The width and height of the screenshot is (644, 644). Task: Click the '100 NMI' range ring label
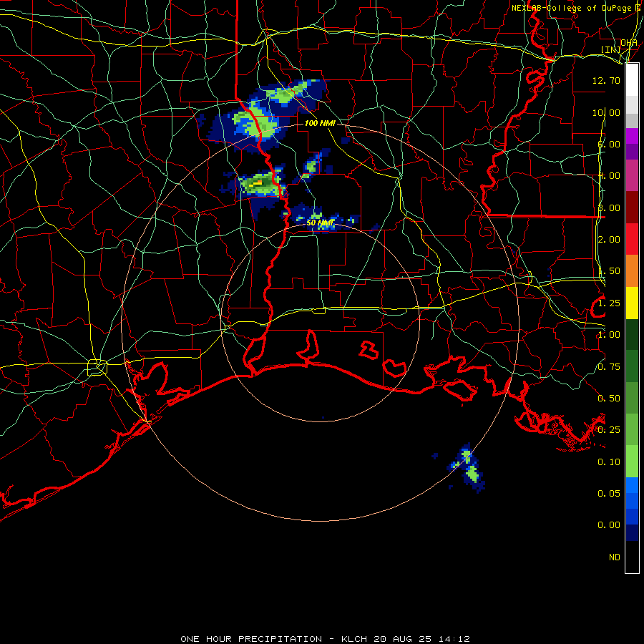320,123
